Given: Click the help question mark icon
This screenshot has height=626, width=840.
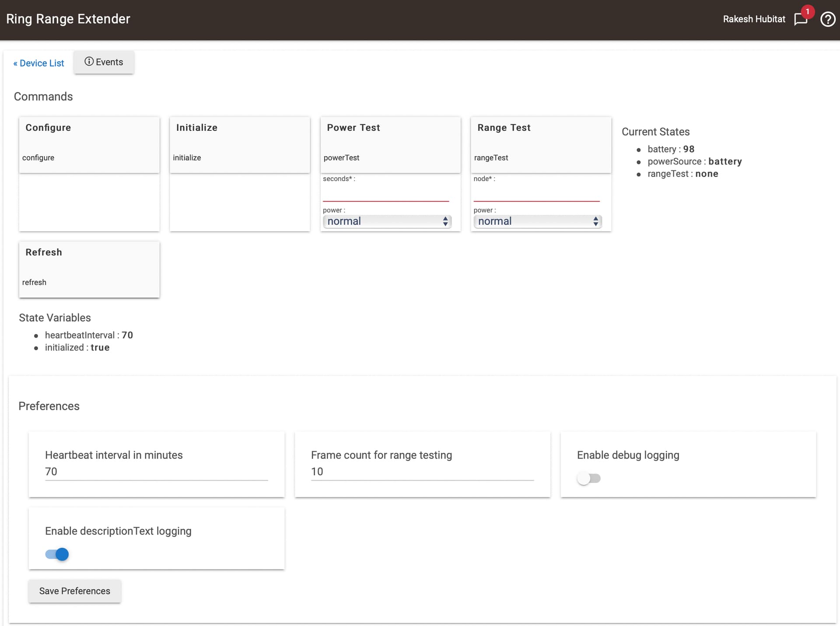Looking at the screenshot, I should click(827, 19).
